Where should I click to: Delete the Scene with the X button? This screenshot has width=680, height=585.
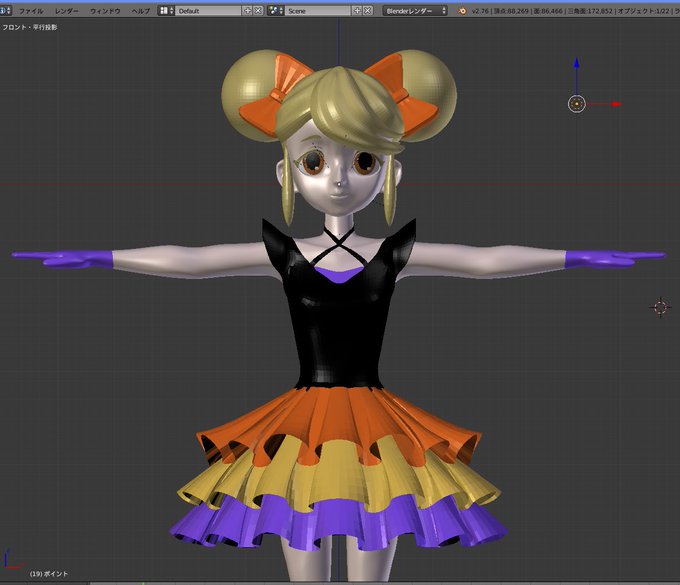click(368, 10)
